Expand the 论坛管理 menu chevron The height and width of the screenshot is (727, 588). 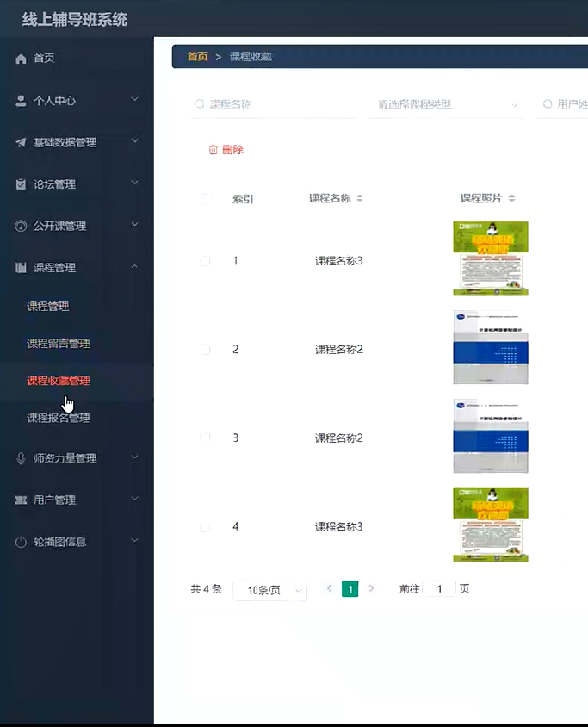pyautogui.click(x=134, y=183)
